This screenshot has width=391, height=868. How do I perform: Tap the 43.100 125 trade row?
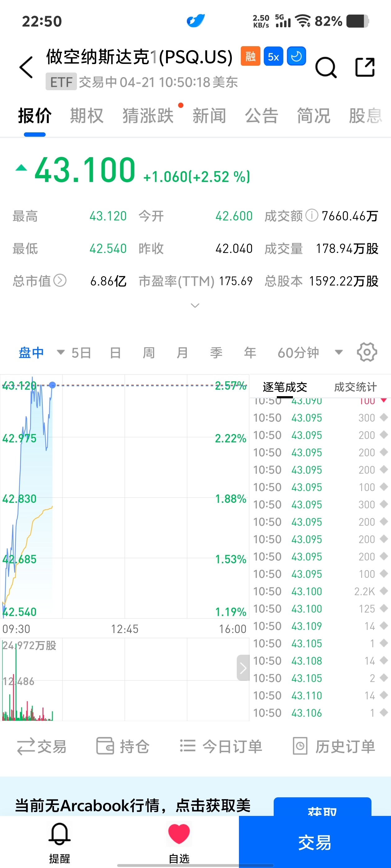320,609
